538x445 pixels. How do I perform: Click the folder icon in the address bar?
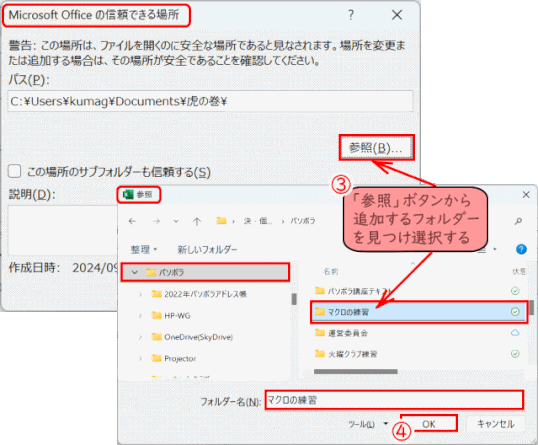pyautogui.click(x=221, y=221)
